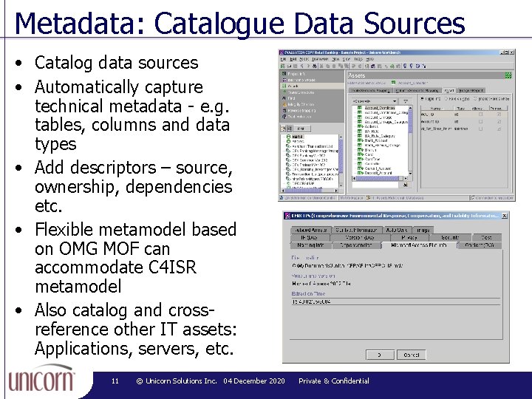Select the first radio button above the Name column
Image resolution: width=532 pixels, height=399 pixels.
coord(422,99)
